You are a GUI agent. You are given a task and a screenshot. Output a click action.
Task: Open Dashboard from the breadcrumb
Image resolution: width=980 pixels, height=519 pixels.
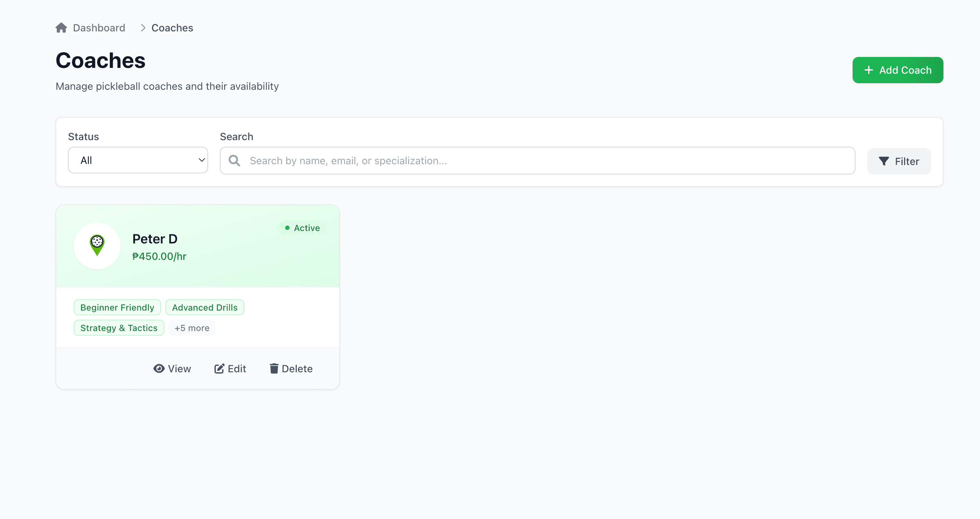(x=99, y=27)
